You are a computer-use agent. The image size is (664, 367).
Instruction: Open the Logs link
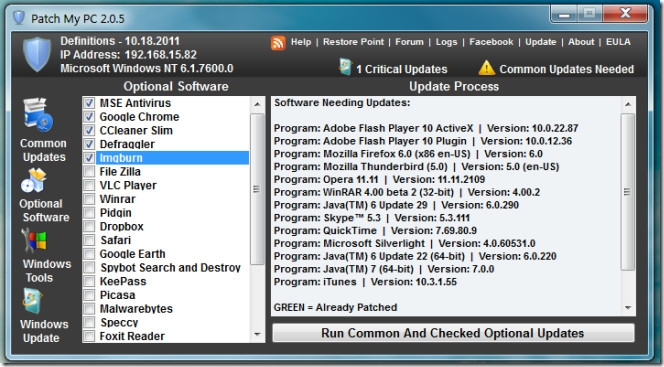click(x=446, y=42)
